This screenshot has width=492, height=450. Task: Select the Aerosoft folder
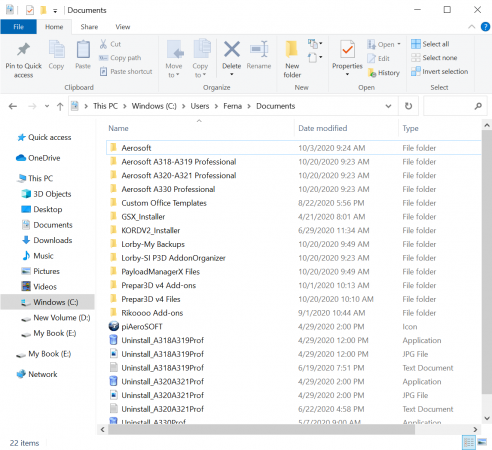pyautogui.click(x=294, y=148)
